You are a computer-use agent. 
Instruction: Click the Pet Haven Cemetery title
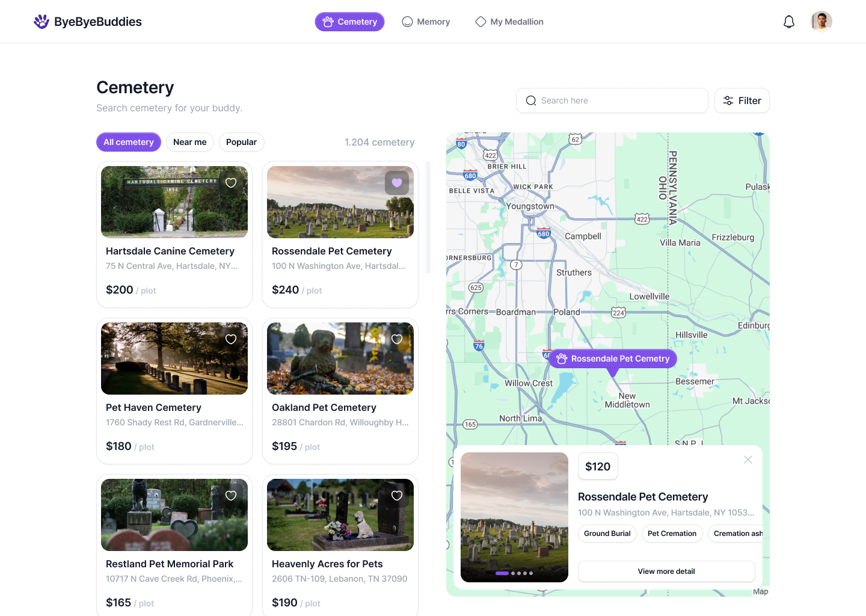click(x=153, y=408)
